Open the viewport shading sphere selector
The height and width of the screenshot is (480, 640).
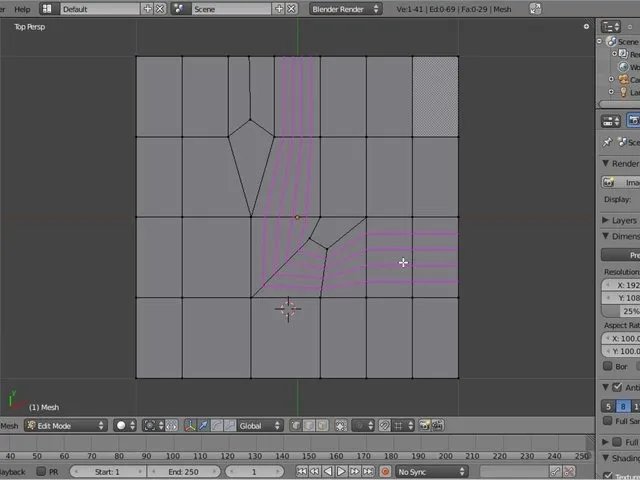[124, 426]
